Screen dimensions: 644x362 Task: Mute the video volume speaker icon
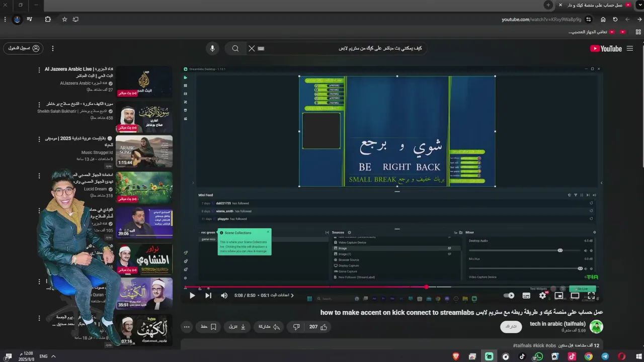pyautogui.click(x=224, y=296)
